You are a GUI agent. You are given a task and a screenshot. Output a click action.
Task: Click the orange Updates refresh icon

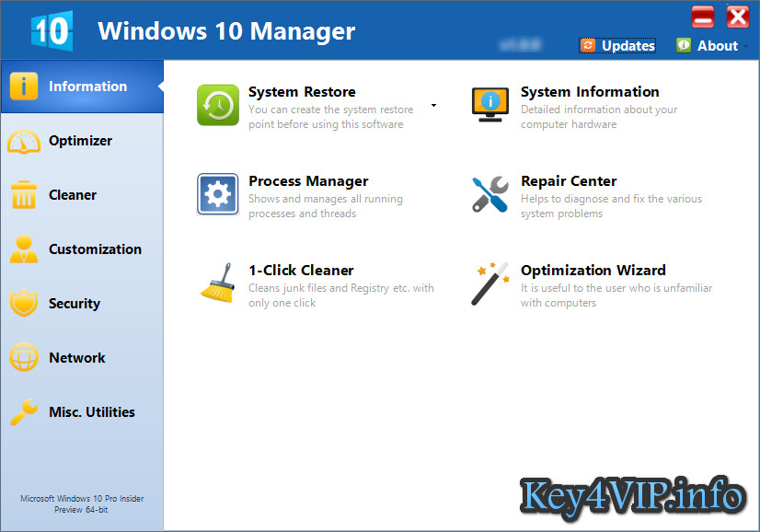(587, 45)
